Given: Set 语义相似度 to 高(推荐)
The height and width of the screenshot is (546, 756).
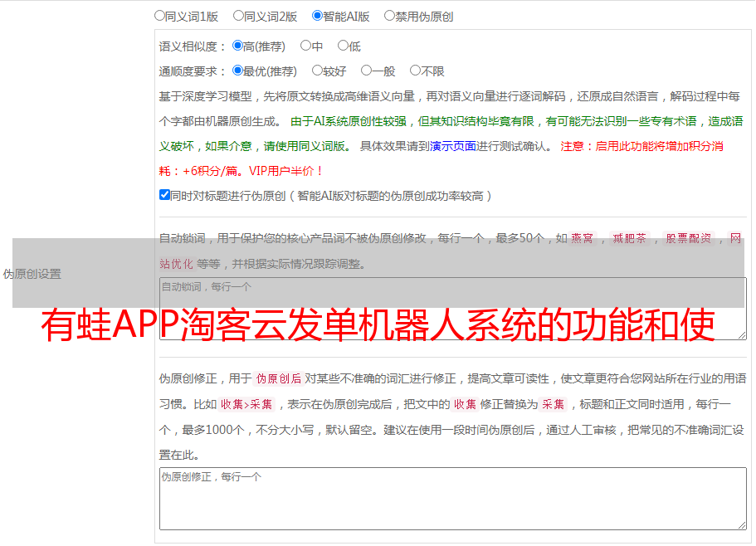Looking at the screenshot, I should coord(238,46).
